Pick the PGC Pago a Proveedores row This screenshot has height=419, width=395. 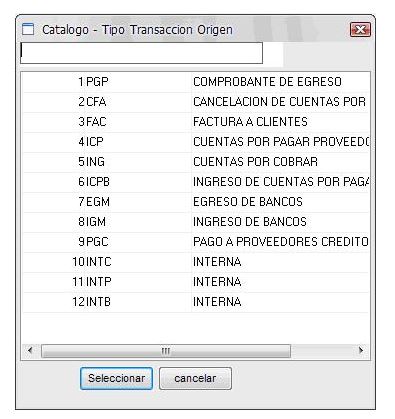196,242
